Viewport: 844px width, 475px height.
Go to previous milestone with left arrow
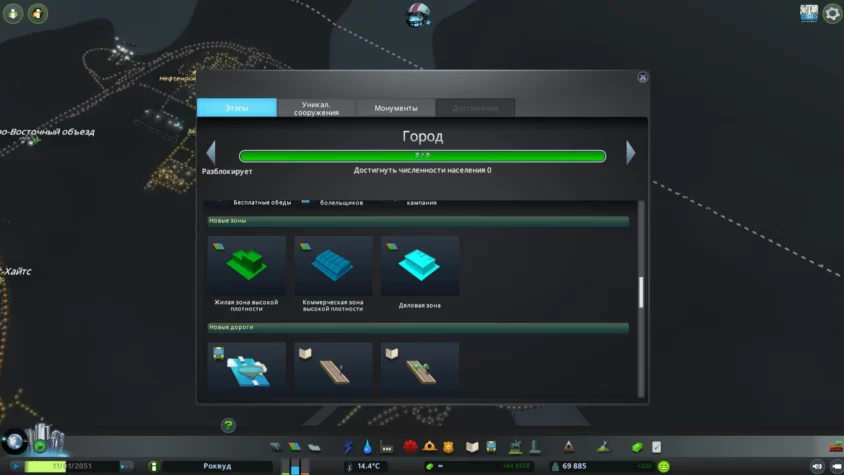212,153
